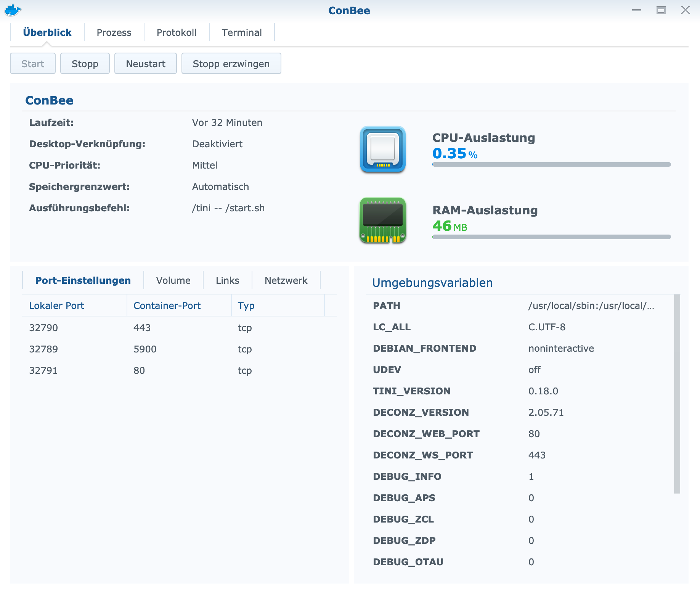Screen dimensions: 700x595
Task: Click container port 5900 cell
Action: pos(145,349)
